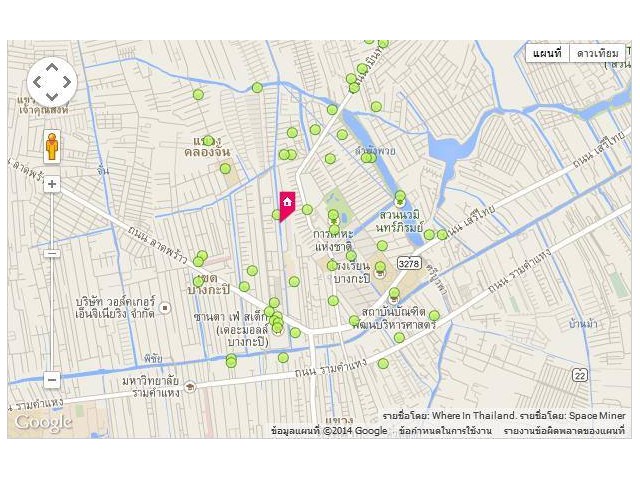The image size is (640, 480).
Task: Click the green marker at แยกคลองจั่น label
Action: [x=208, y=141]
